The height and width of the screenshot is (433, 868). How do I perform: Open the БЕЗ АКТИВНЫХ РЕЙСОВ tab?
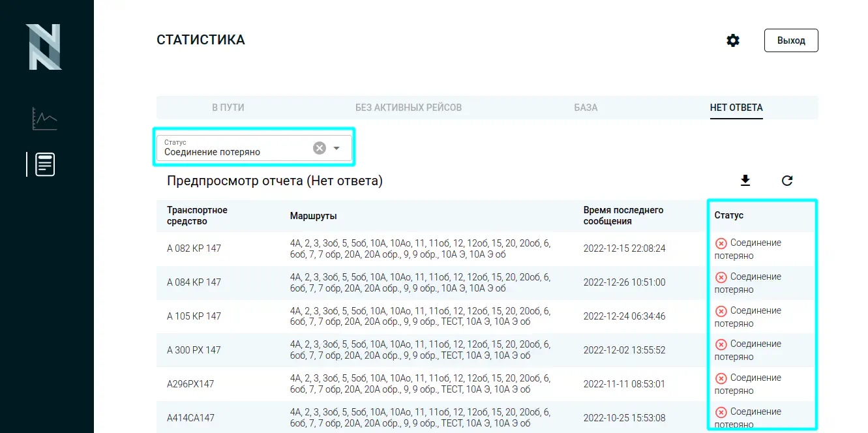pyautogui.click(x=408, y=108)
